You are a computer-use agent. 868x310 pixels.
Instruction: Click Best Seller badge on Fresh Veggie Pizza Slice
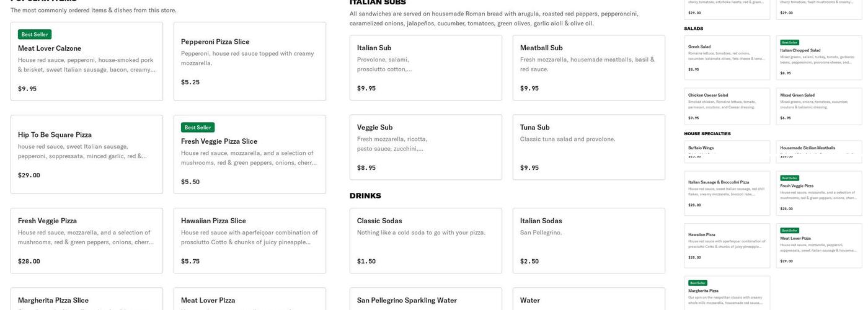pyautogui.click(x=198, y=128)
